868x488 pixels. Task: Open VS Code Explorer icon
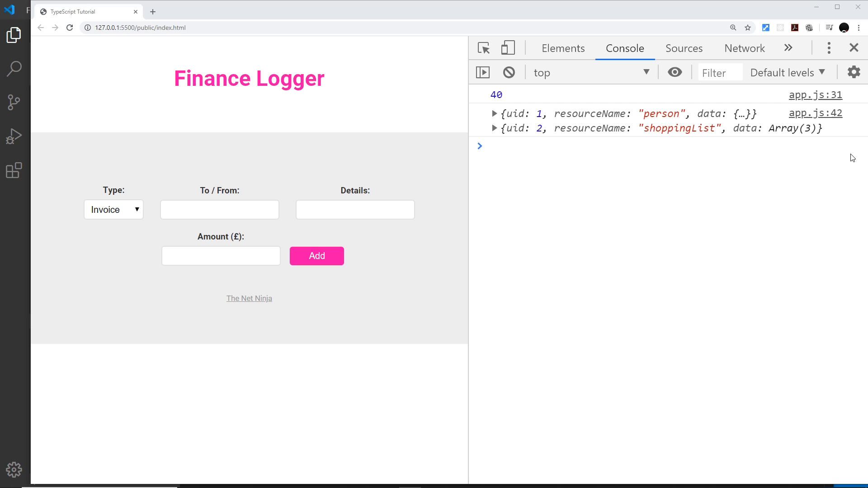14,35
